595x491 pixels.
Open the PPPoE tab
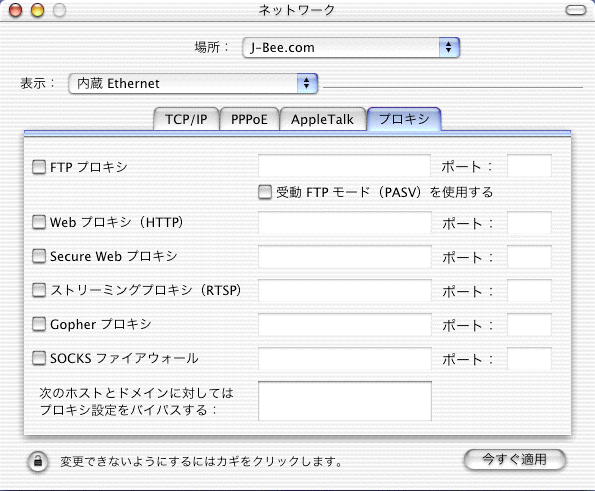click(x=249, y=120)
